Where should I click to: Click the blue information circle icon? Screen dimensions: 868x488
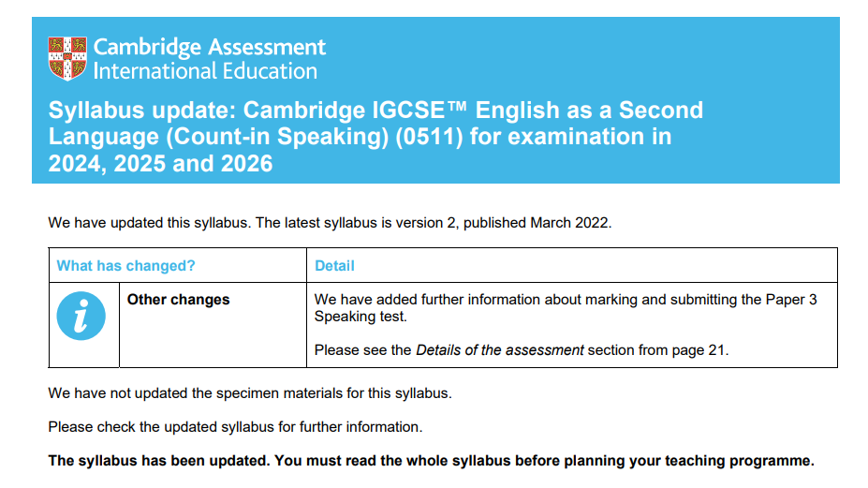pos(81,316)
